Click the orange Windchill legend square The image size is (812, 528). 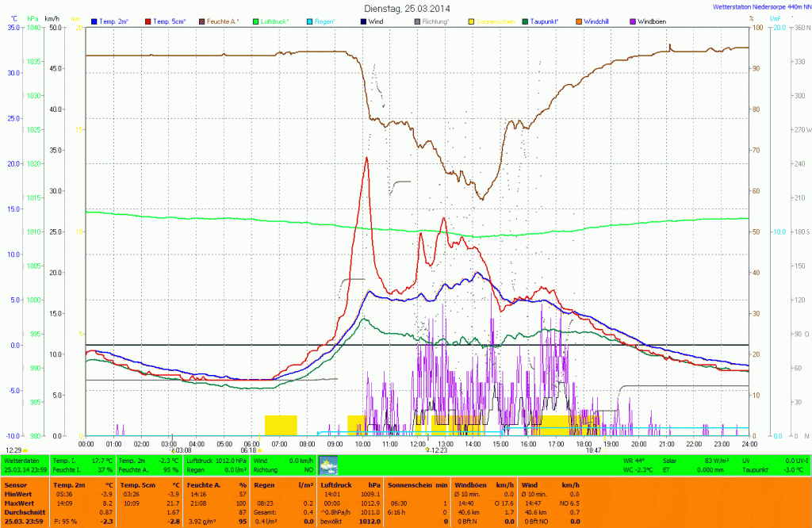[578, 19]
